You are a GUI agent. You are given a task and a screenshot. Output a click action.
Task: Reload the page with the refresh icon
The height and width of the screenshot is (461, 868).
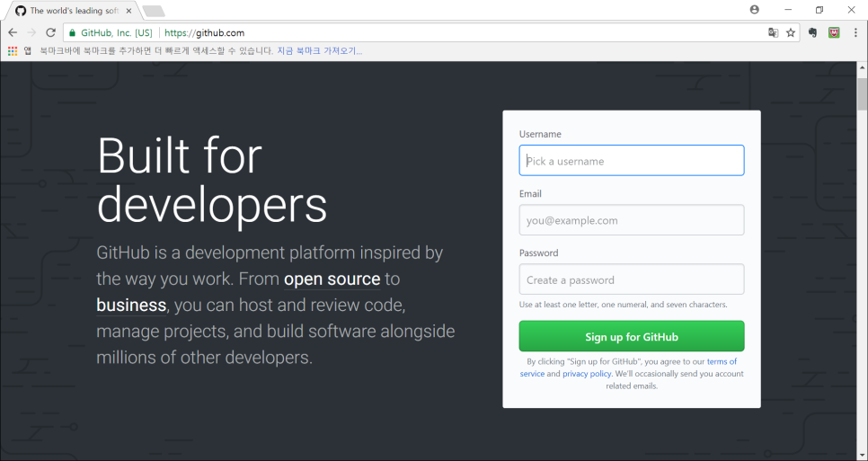click(50, 32)
